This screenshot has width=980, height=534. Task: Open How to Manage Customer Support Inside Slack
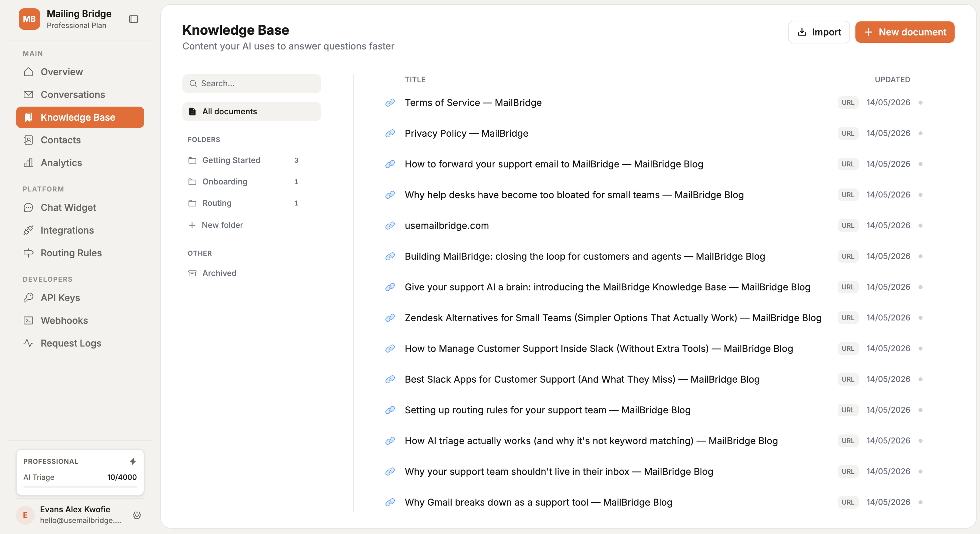(599, 348)
